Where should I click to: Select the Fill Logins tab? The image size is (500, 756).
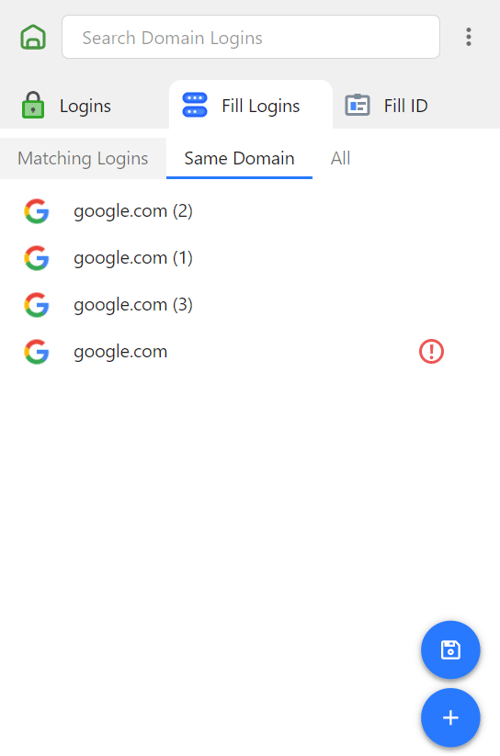[x=251, y=105]
